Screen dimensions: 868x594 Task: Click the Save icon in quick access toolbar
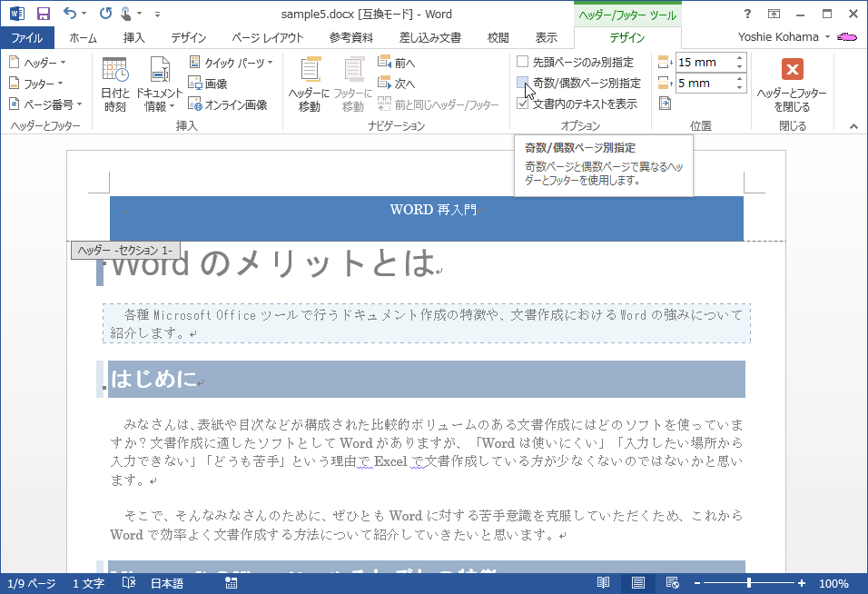tap(44, 14)
